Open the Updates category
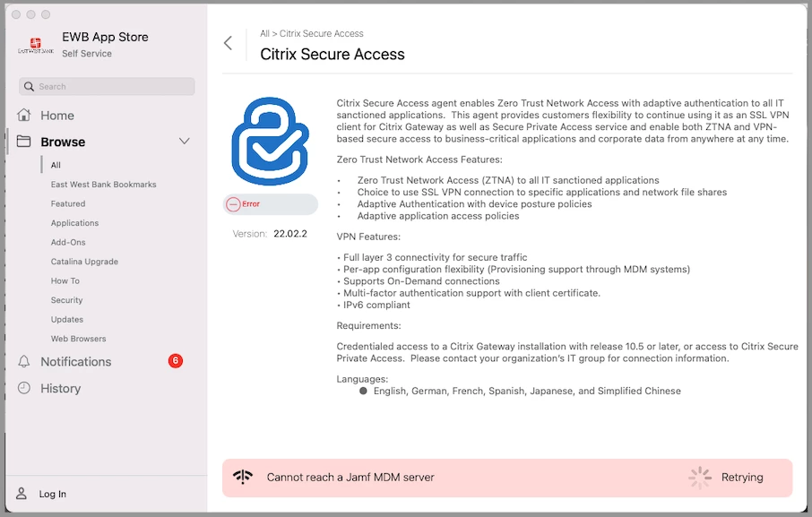Image resolution: width=812 pixels, height=517 pixels. tap(67, 319)
